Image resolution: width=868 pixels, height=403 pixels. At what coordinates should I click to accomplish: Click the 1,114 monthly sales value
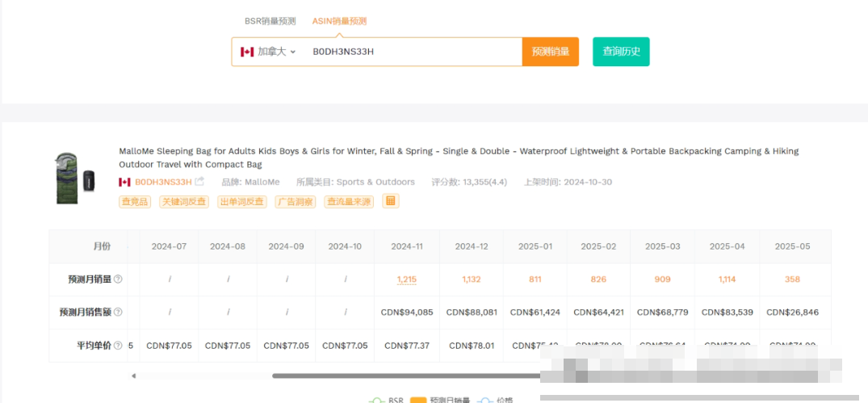click(727, 279)
